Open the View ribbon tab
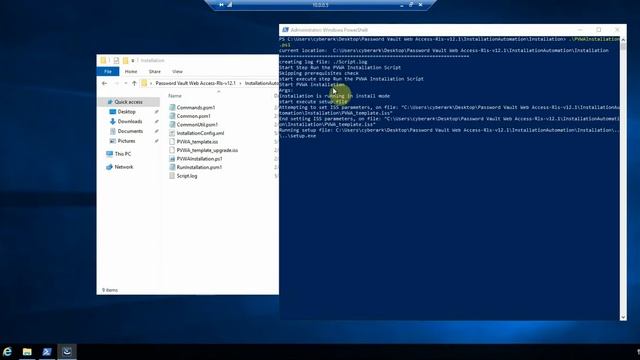 [x=177, y=71]
